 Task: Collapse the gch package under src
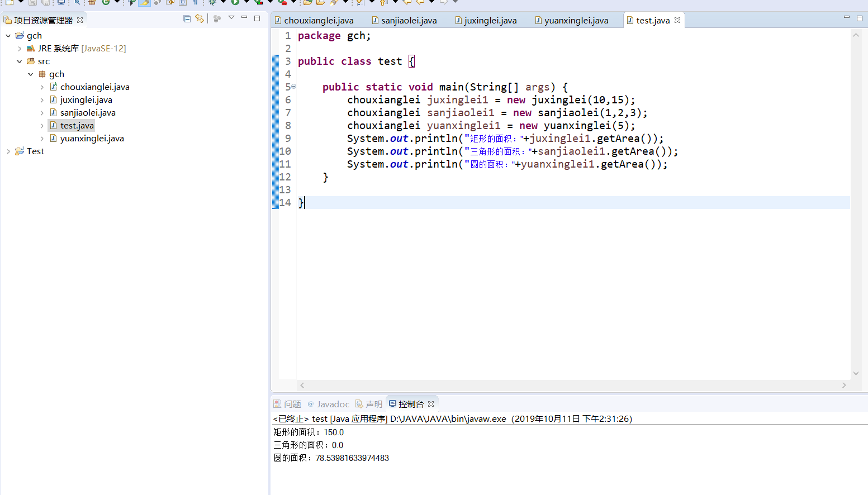click(31, 74)
